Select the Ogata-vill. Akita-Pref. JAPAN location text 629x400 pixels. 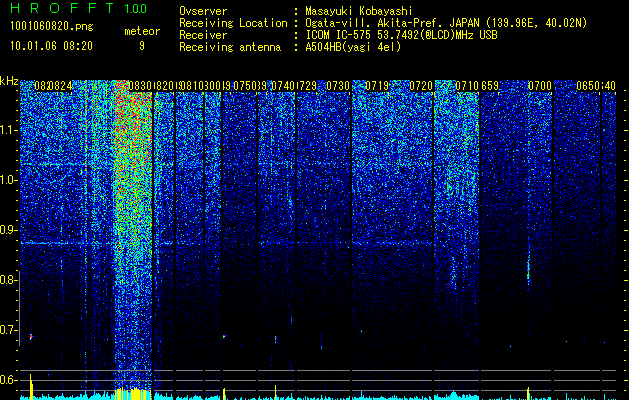point(446,23)
